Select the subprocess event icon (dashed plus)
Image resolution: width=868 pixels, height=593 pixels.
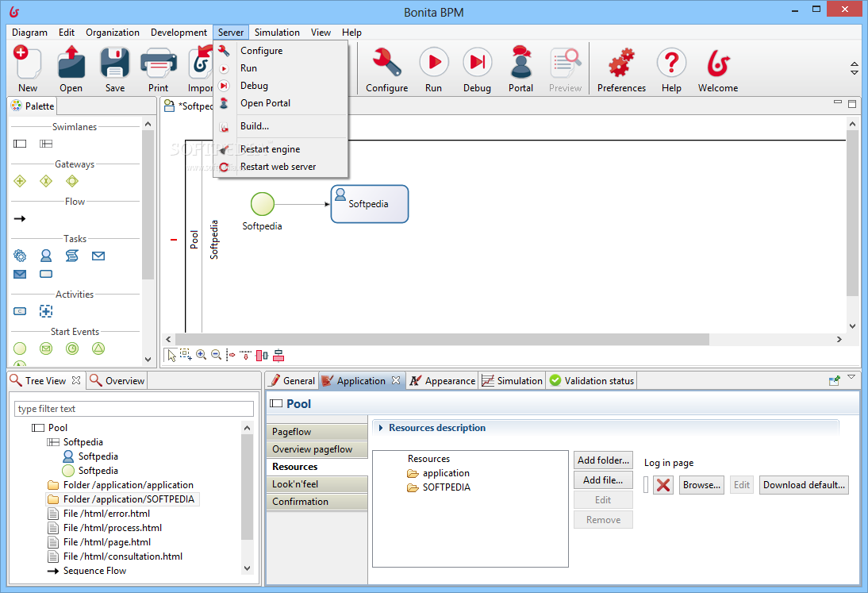(46, 311)
